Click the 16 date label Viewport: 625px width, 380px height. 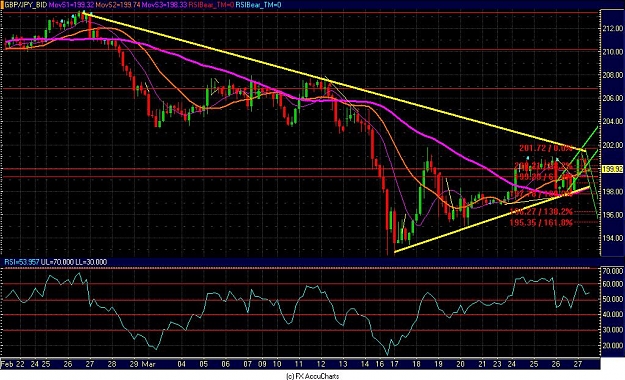(379, 364)
